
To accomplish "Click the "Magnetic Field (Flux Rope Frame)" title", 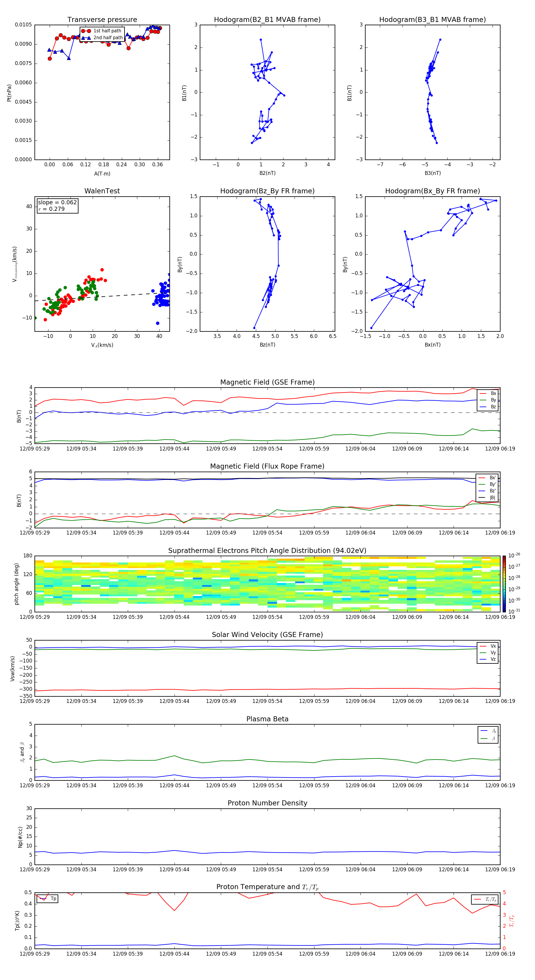I will 267,466.
